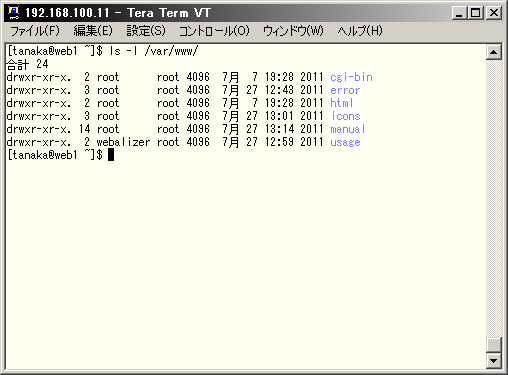Click the link count 14 in manual row
508x375 pixels.
(x=85, y=129)
